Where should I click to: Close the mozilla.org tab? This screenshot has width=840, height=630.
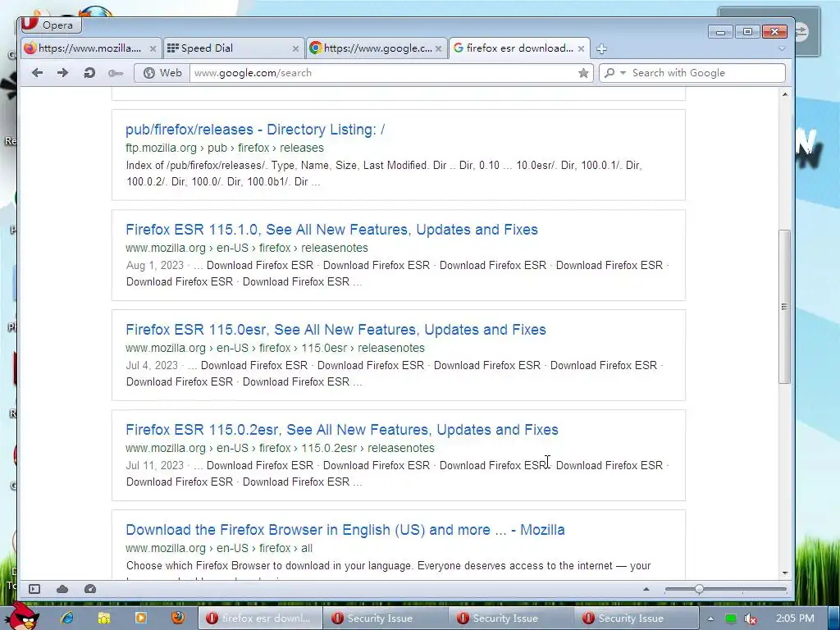[x=153, y=48]
